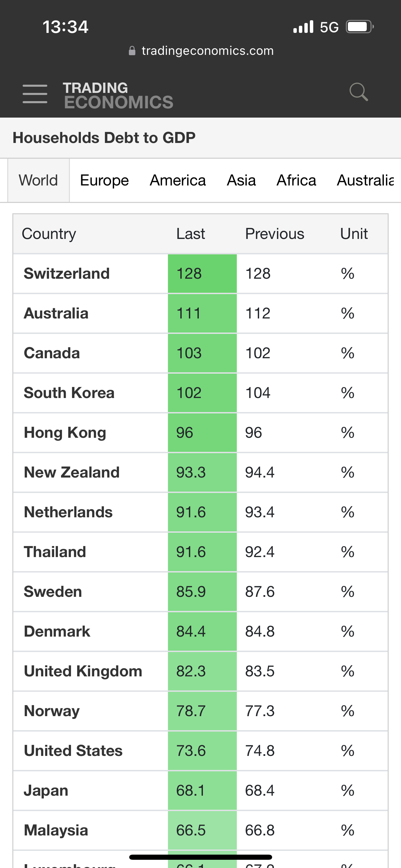The height and width of the screenshot is (868, 401).
Task: Select the World tab
Action: pyautogui.click(x=38, y=180)
